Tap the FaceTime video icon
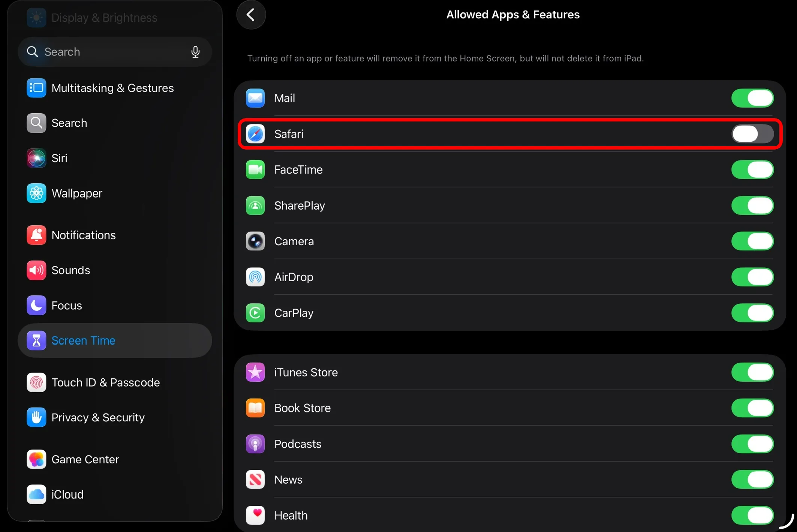This screenshot has height=532, width=797. [255, 170]
